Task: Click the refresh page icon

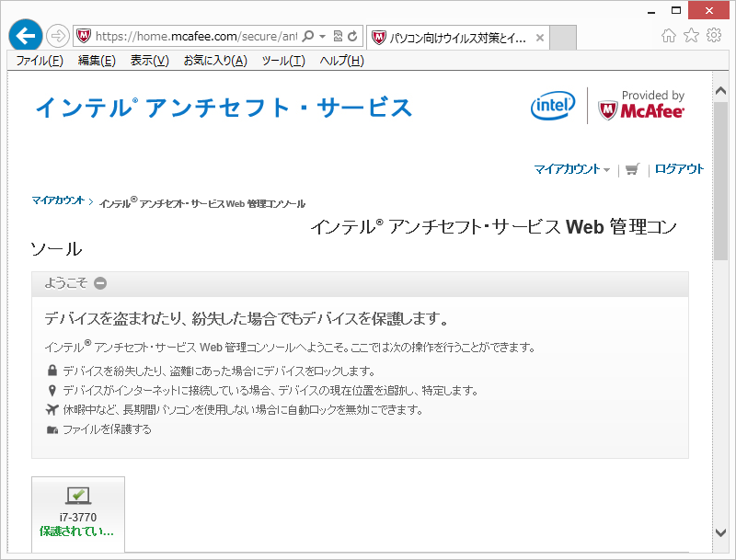Action: (x=353, y=36)
